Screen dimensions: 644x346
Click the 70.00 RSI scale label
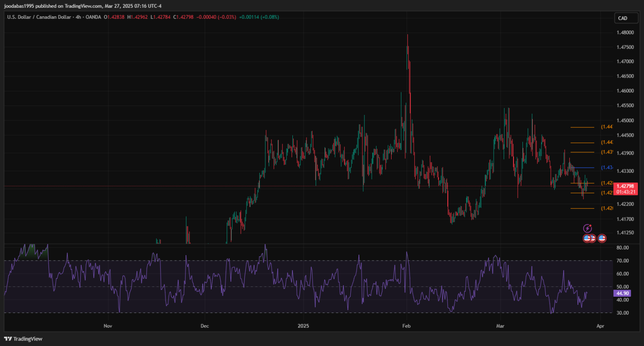[622, 261]
